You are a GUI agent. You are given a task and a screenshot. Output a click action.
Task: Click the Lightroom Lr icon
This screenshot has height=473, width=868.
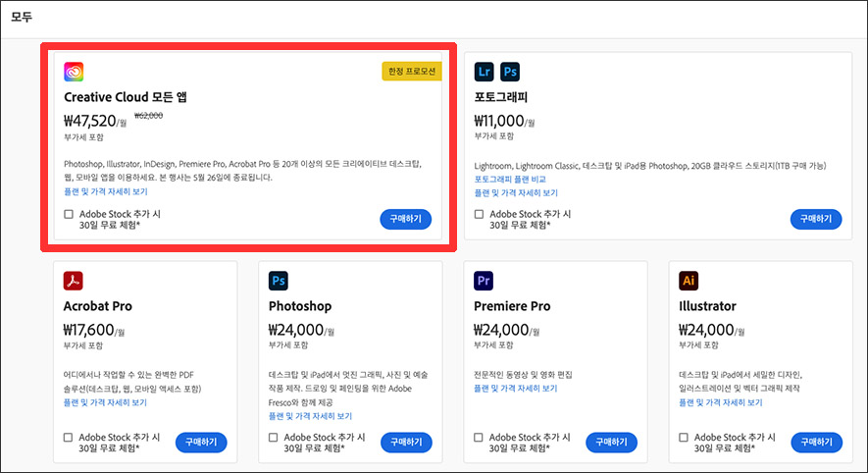(484, 72)
